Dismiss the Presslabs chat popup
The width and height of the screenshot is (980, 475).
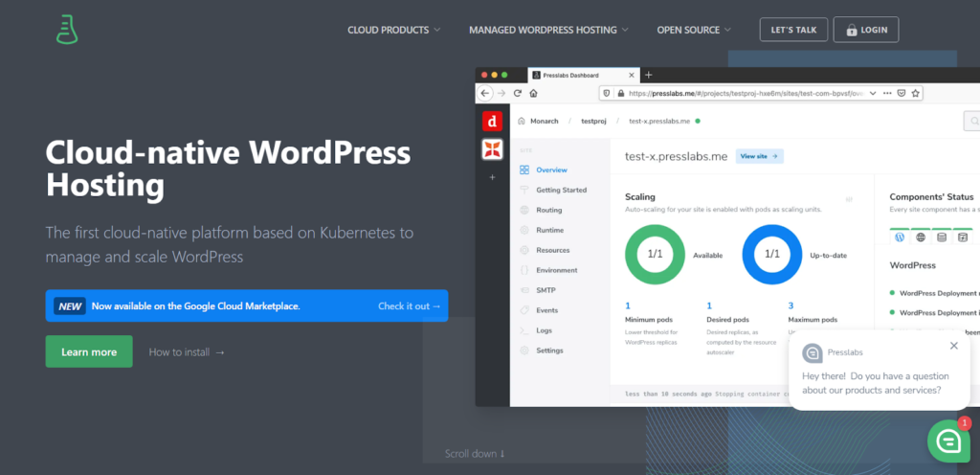(x=953, y=346)
